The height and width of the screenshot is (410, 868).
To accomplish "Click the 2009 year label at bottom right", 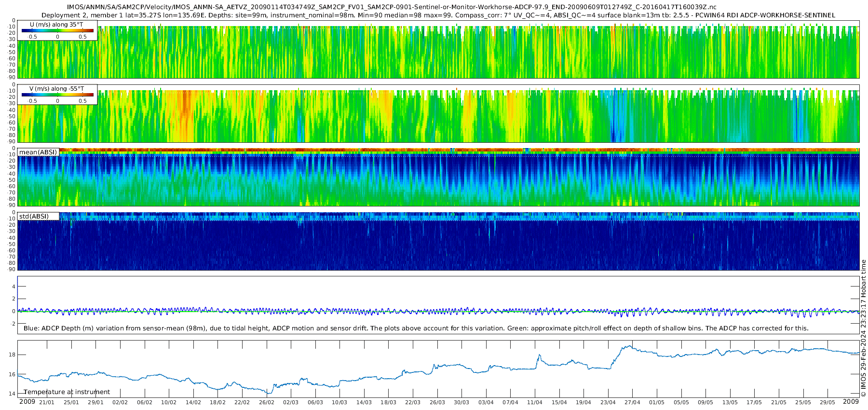I will click(851, 402).
